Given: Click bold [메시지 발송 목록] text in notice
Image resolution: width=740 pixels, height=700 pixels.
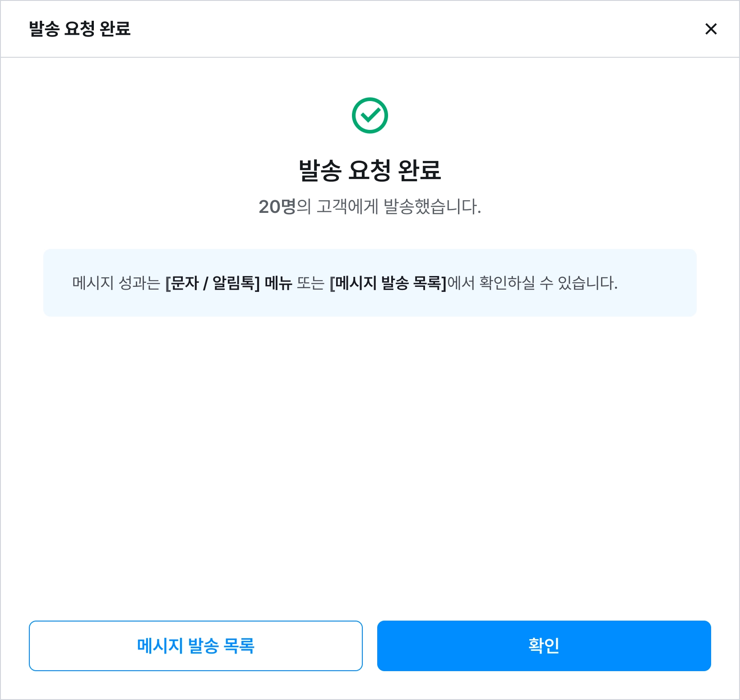Looking at the screenshot, I should [388, 283].
